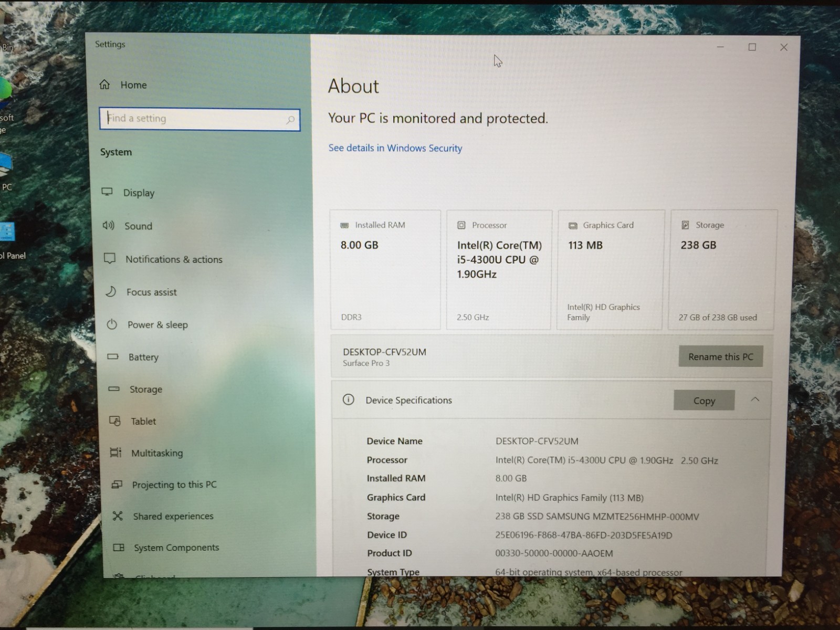Click Rename this PC button

click(x=720, y=356)
